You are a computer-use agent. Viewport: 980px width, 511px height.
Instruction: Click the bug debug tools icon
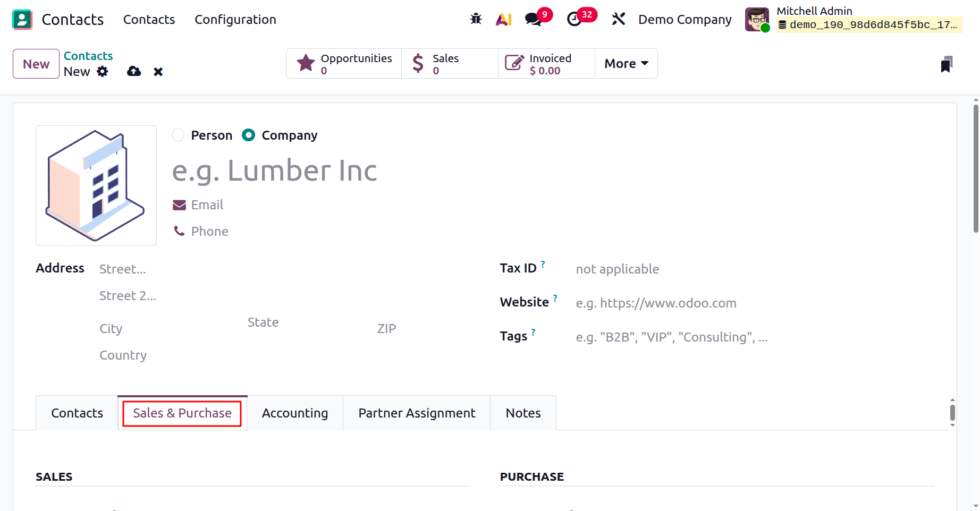point(476,19)
